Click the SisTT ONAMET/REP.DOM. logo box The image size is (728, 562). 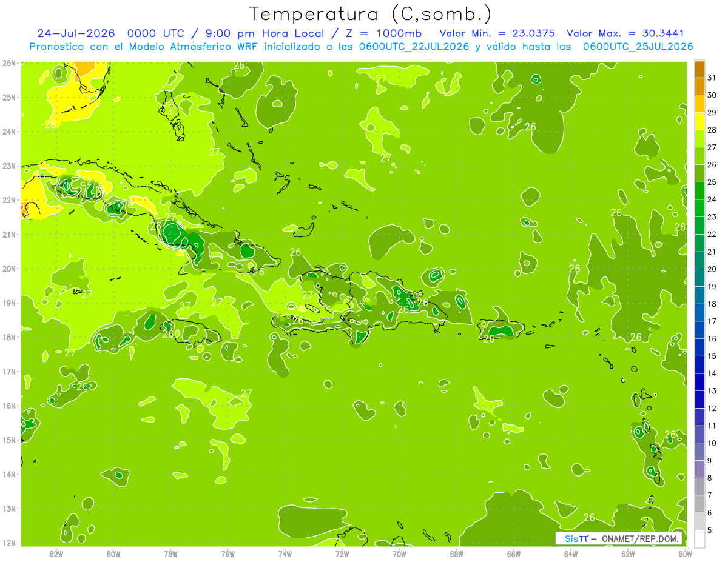[x=619, y=538]
